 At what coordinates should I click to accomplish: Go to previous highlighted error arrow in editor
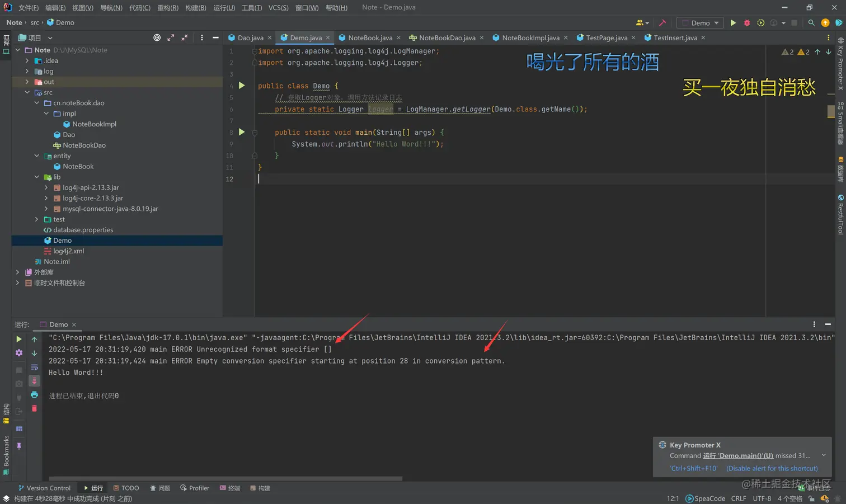(817, 52)
